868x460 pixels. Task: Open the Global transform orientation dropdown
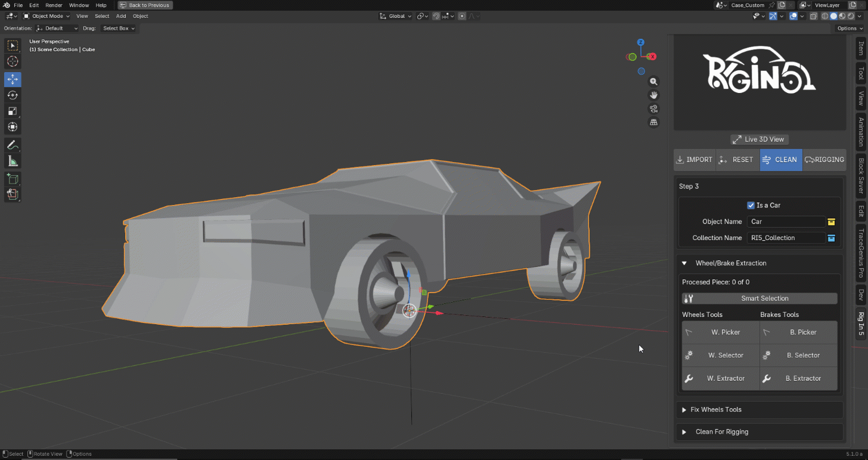click(x=396, y=16)
